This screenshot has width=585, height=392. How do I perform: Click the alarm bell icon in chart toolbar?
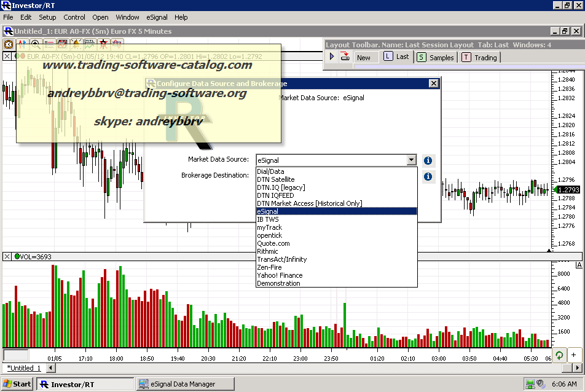point(76,44)
